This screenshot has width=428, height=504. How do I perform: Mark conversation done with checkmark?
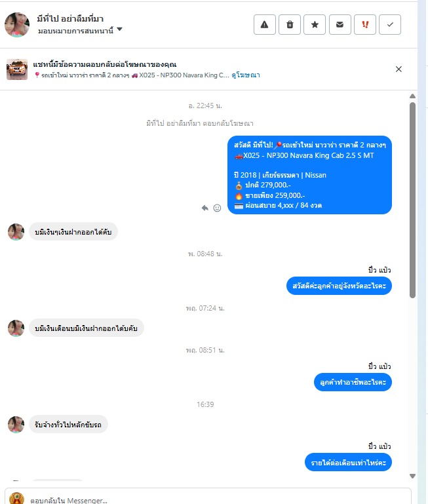coord(390,24)
